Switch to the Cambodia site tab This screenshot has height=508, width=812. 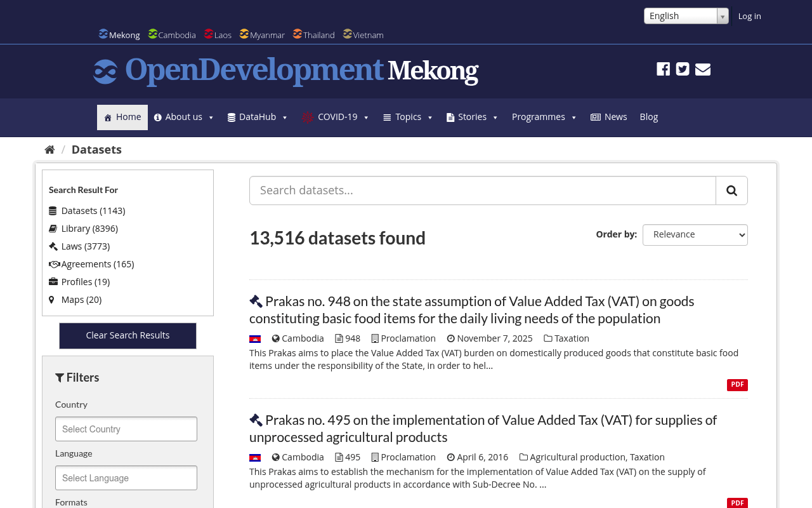tap(172, 35)
